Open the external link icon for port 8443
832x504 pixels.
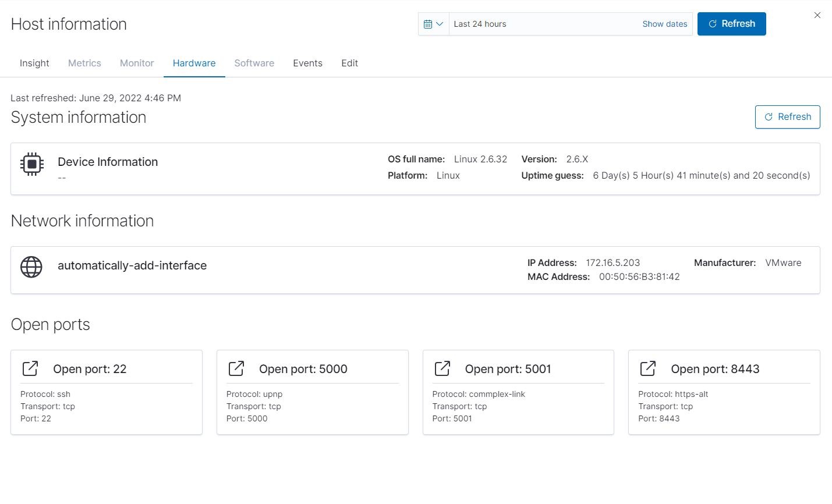[x=648, y=368]
